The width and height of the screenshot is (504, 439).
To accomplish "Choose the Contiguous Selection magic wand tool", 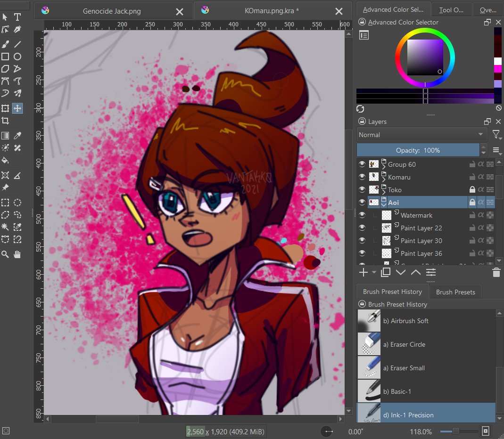I will pos(5,227).
